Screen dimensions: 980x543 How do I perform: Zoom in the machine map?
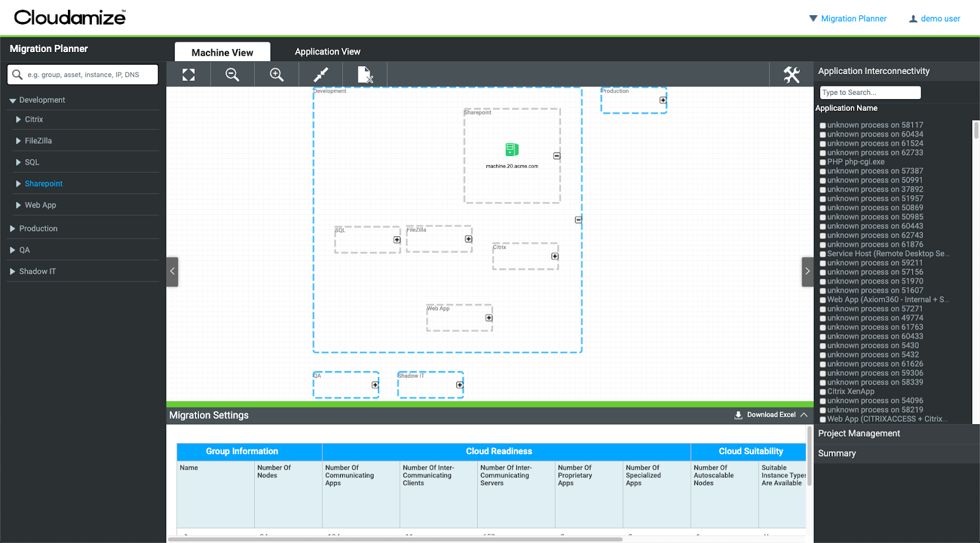pos(277,75)
